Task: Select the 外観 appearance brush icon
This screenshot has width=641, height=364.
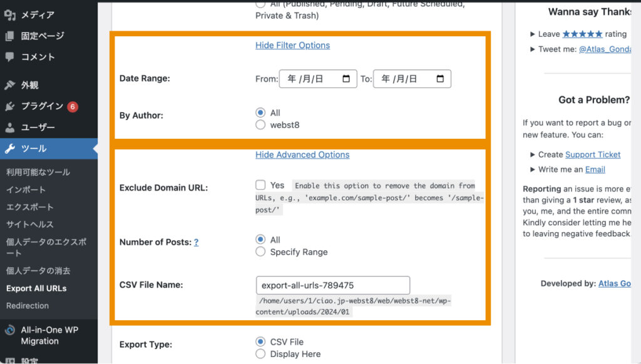Action: click(x=9, y=84)
